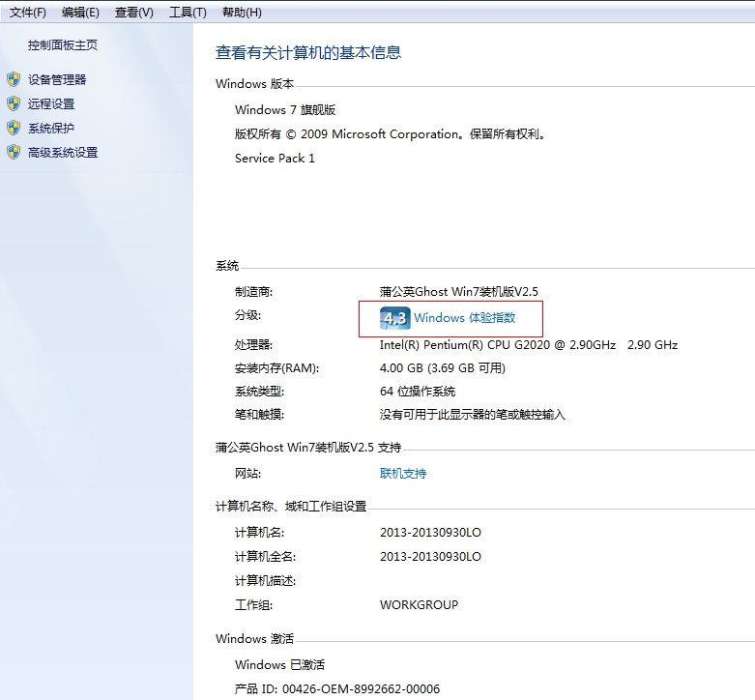This screenshot has width=755, height=700.
Task: Click the shield icon beside 远程设置
Action: [x=14, y=103]
